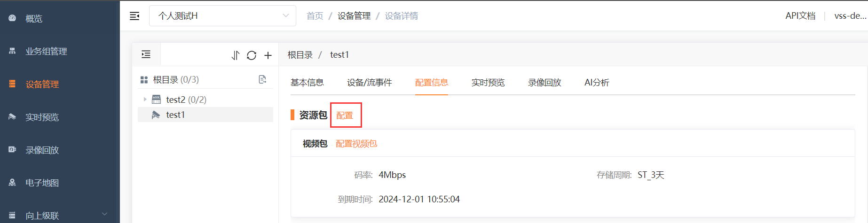Image resolution: width=868 pixels, height=223 pixels.
Task: Click the export icon beside 根目录
Action: coord(262,79)
